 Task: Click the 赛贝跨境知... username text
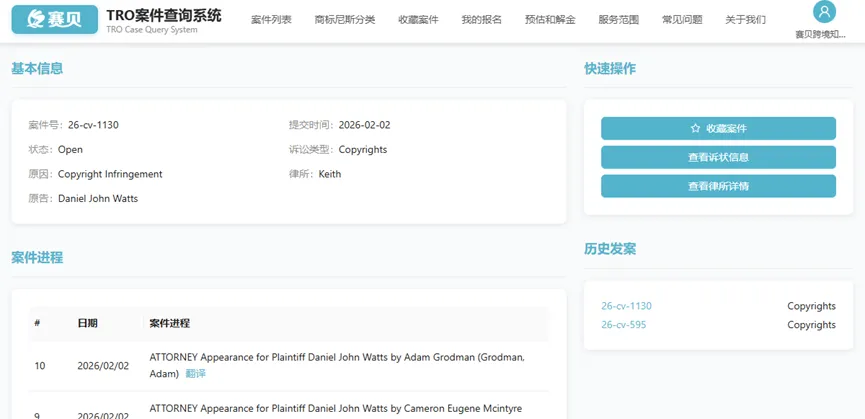pyautogui.click(x=820, y=34)
